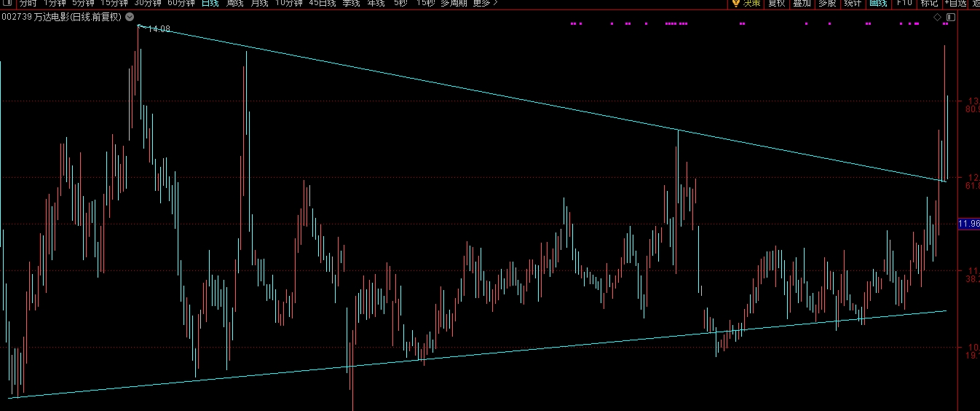Switch to 周线 weekly chart
Screen dimensions: 980x411
coord(234,3)
